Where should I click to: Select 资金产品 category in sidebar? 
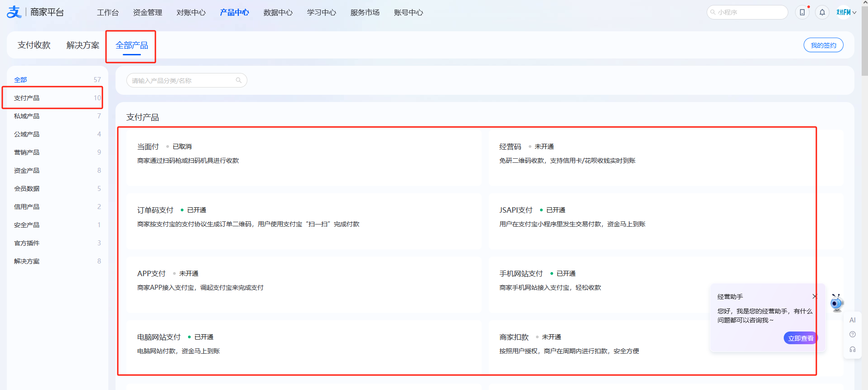[58, 170]
